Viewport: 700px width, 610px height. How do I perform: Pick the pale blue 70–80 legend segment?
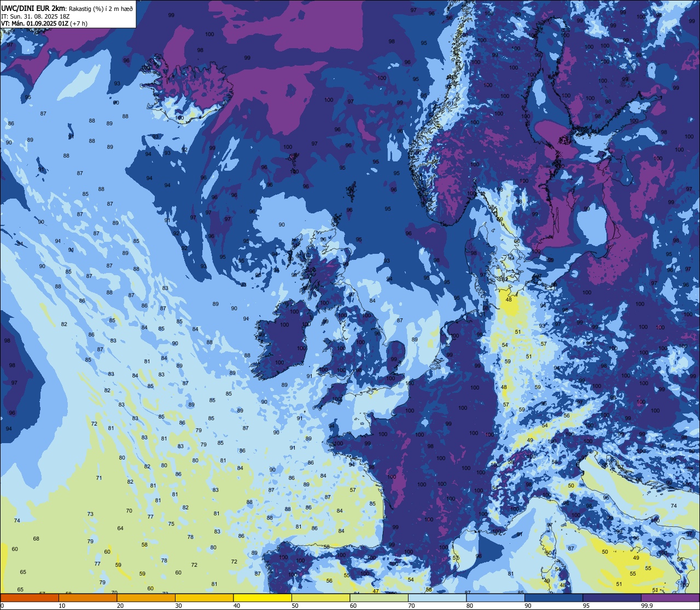pyautogui.click(x=437, y=597)
